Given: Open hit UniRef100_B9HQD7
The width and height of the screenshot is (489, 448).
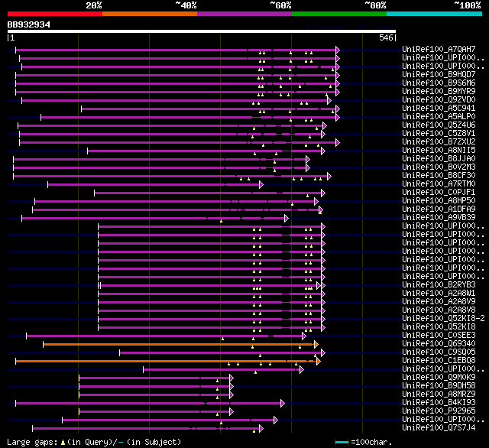Looking at the screenshot, I should point(439,75).
